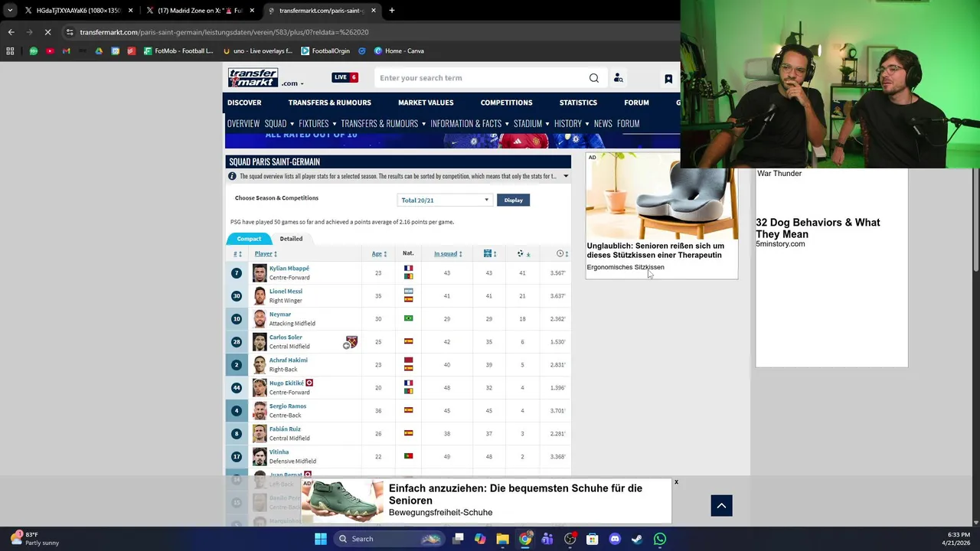The width and height of the screenshot is (980, 551).
Task: Click the site information icon in the address bar
Action: pos(70,32)
